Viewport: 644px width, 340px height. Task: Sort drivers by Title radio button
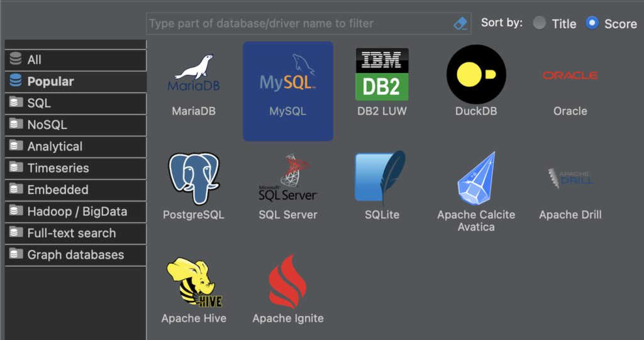tap(539, 23)
